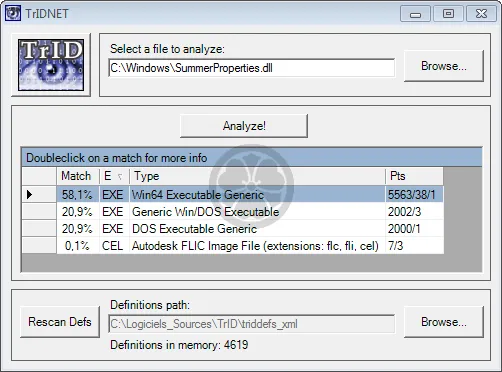Image resolution: width=502 pixels, height=372 pixels.
Task: Click the 0,1% match cell
Action: click(78, 246)
